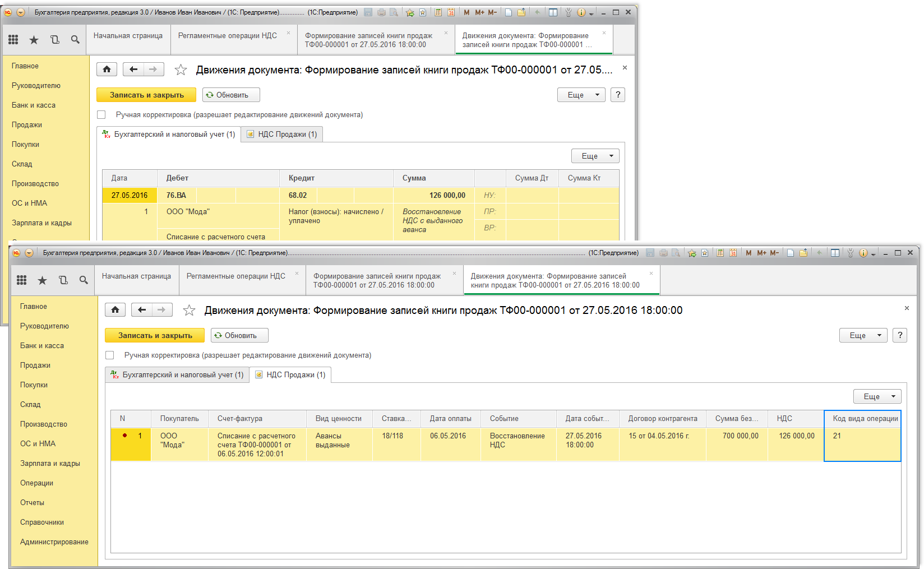Click Home icon in back window form
Image resolution: width=924 pixels, height=569 pixels.
tap(107, 70)
